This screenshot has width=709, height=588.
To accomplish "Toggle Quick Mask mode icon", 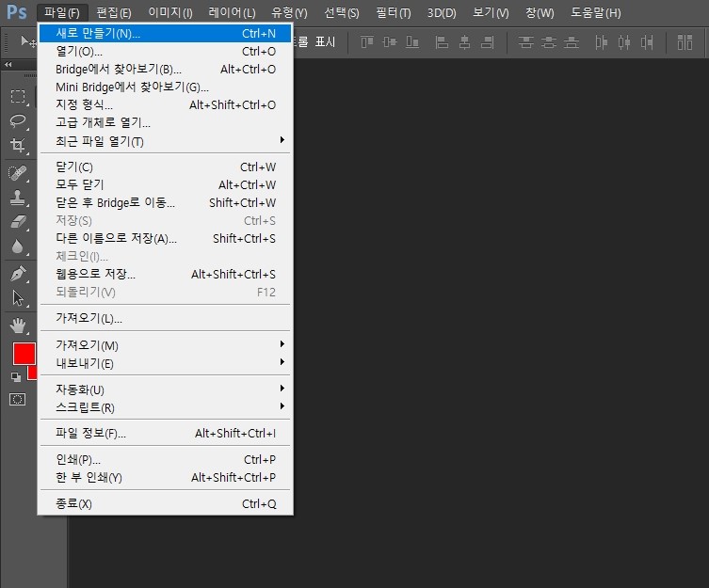I will [x=18, y=399].
